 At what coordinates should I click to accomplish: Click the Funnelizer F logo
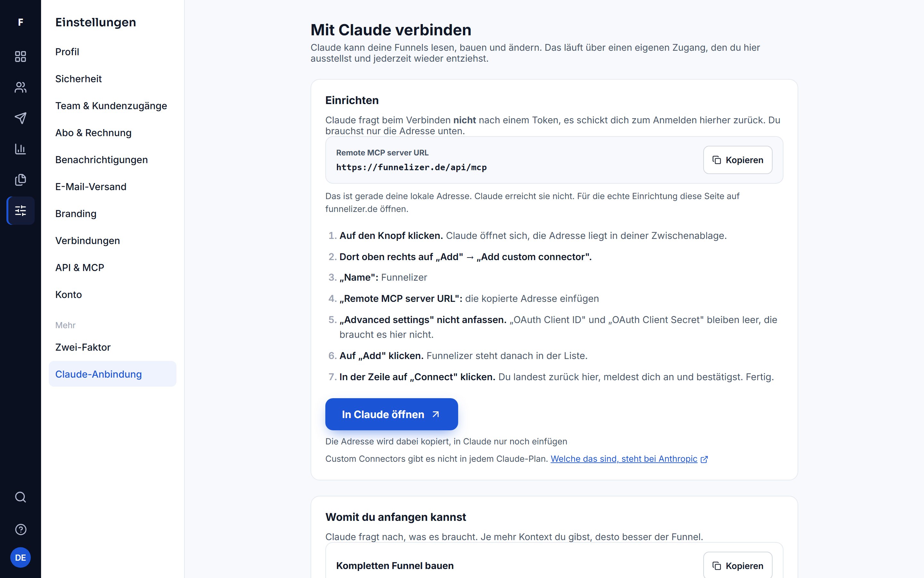(x=21, y=22)
